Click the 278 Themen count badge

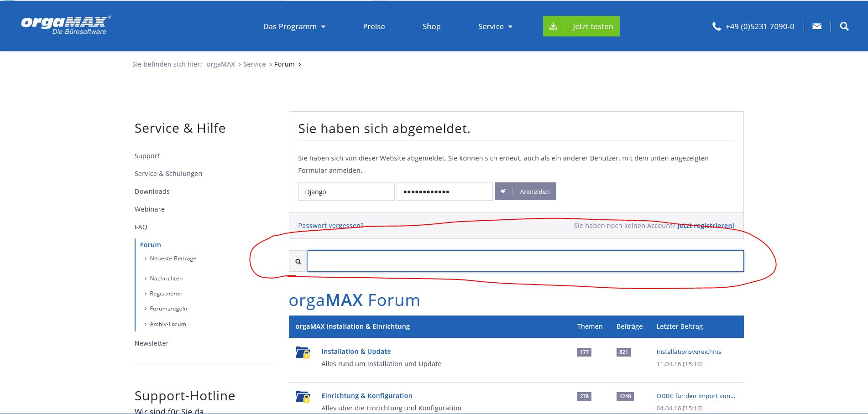tap(584, 396)
